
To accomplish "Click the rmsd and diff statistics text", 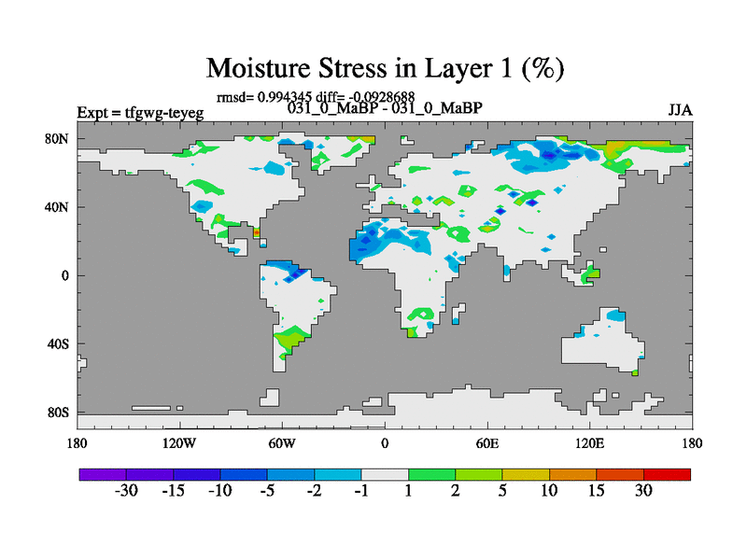I will coord(316,96).
